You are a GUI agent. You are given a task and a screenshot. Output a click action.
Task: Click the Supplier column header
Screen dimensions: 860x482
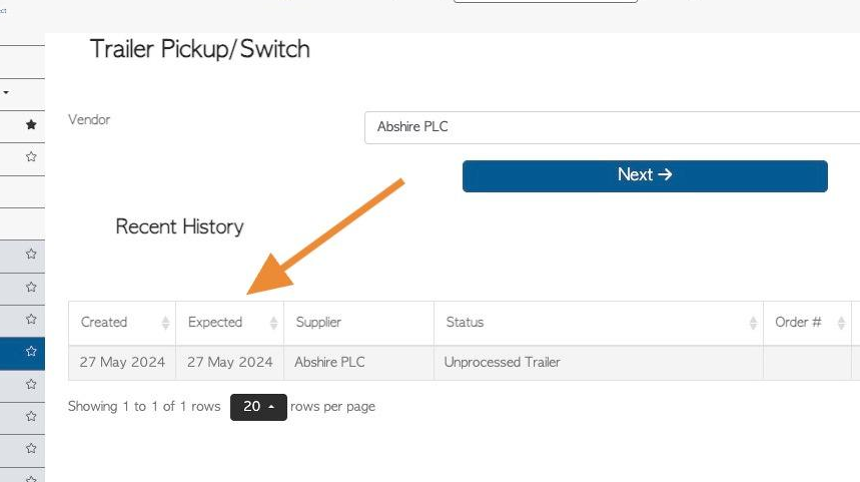coord(318,322)
